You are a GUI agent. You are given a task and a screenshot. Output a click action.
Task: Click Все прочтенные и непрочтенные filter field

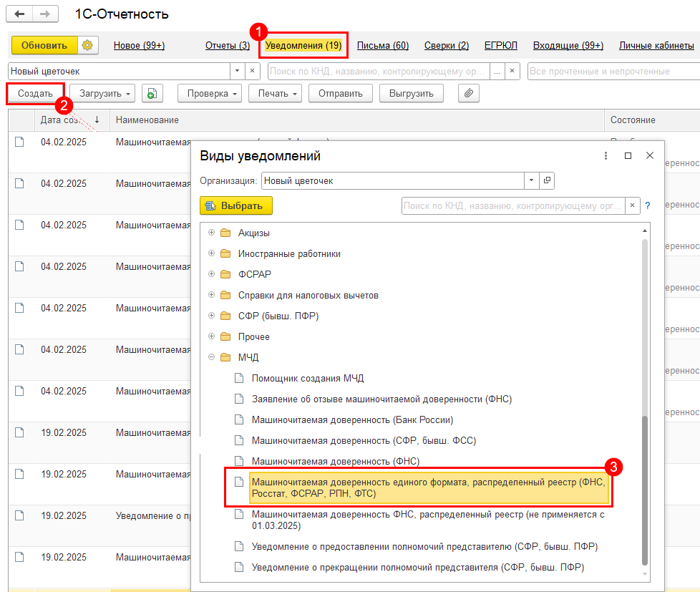[x=613, y=71]
